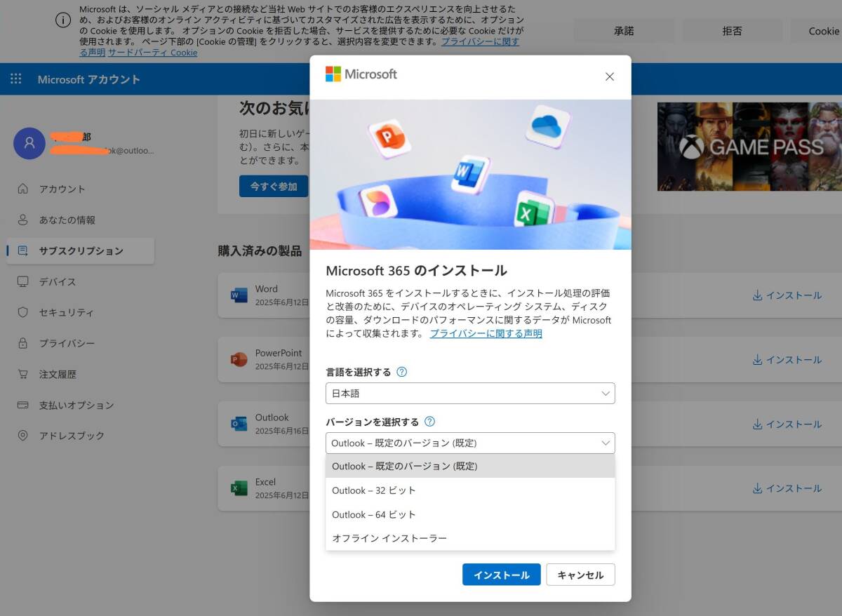Click インストール link for Outlook row
The width and height of the screenshot is (842, 616).
click(x=787, y=424)
